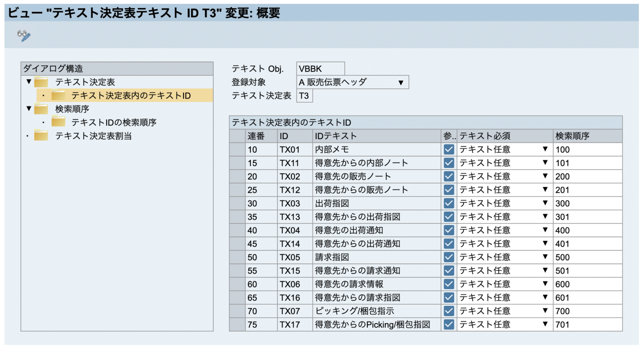Click the テキスト Obj. field containing VBBK

tap(321, 68)
